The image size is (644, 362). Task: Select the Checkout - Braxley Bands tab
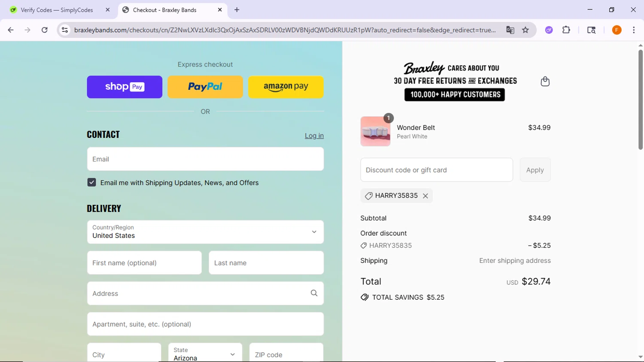pos(165,10)
